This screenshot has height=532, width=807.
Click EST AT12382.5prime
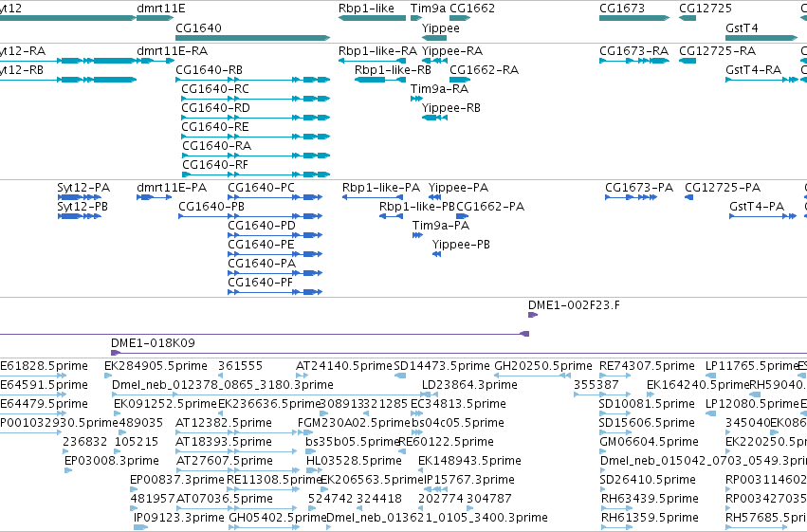tap(224, 424)
